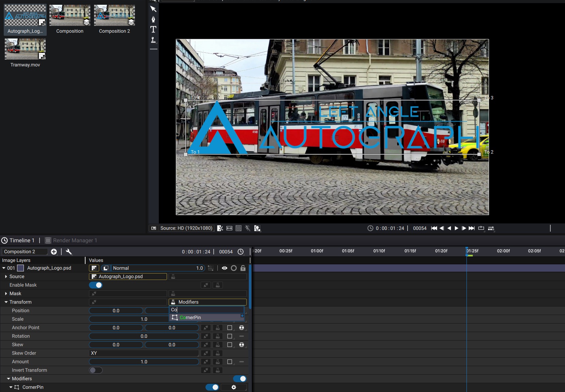565x392 pixels.
Task: Click the loop playback icon
Action: [481, 228]
